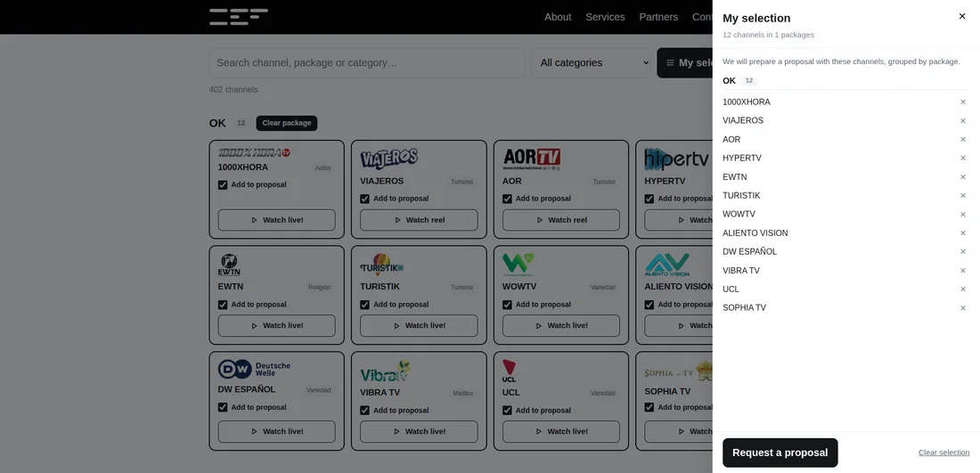Watch live for 1000XHORA channel
The height and width of the screenshot is (473, 980).
(277, 220)
